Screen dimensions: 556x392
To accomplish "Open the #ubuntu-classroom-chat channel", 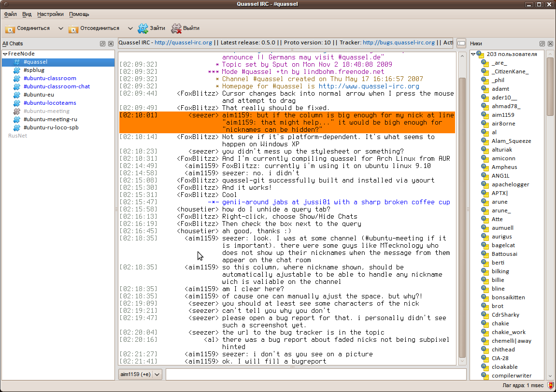I will click(57, 86).
